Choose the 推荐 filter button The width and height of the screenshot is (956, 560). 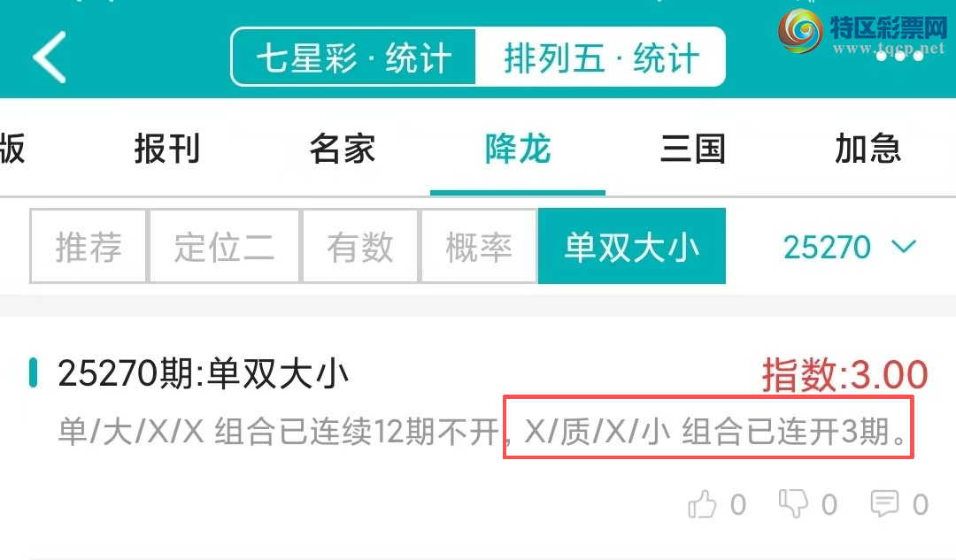click(89, 246)
